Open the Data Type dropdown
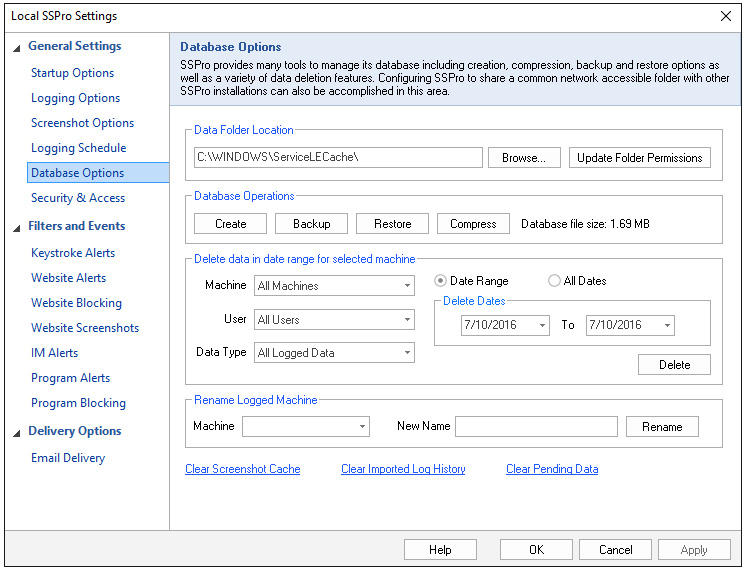Image resolution: width=747 pixels, height=571 pixels. (334, 353)
